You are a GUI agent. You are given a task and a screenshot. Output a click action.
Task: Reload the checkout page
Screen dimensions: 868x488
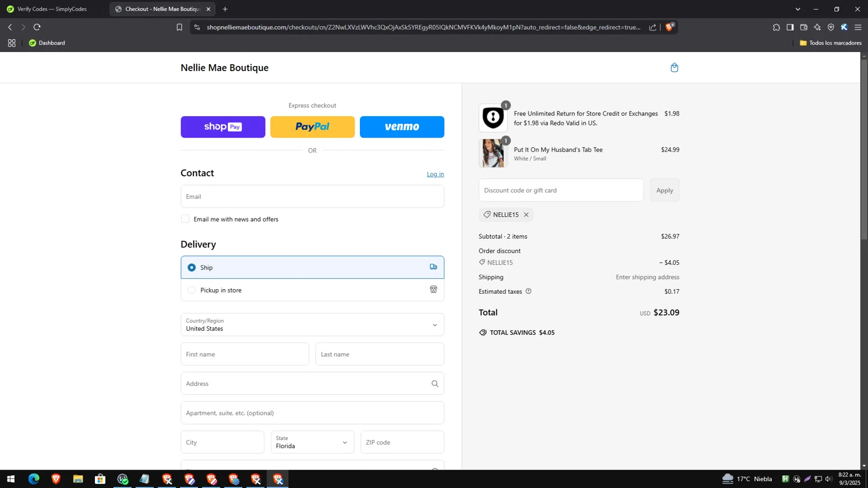click(x=37, y=27)
